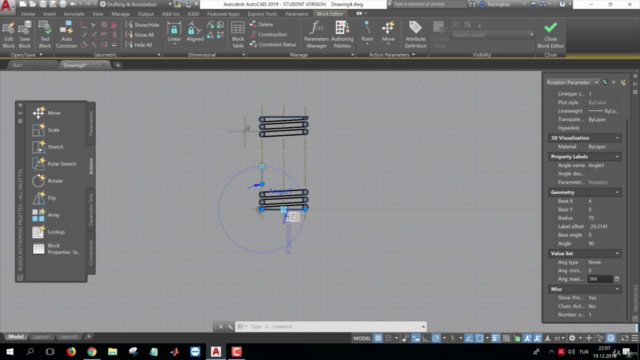Image resolution: width=640 pixels, height=360 pixels.
Task: Select the Array action in authoring palette
Action: click(x=46, y=215)
